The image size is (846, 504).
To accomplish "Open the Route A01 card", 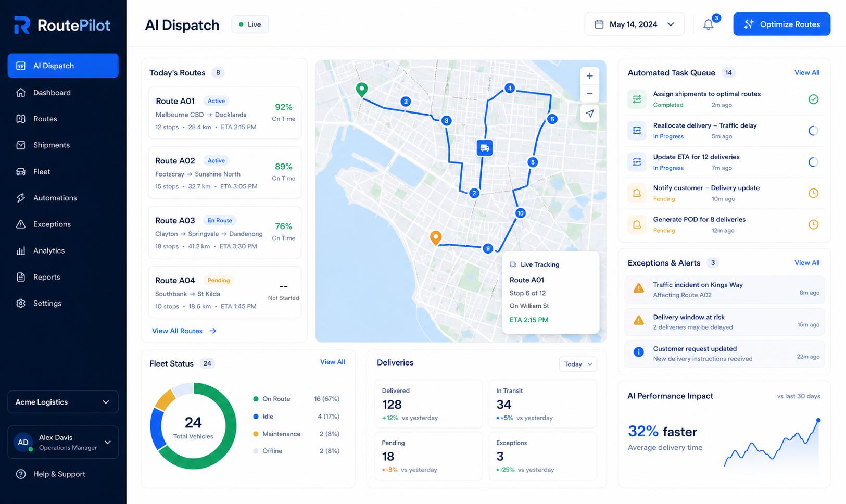I will point(224,113).
